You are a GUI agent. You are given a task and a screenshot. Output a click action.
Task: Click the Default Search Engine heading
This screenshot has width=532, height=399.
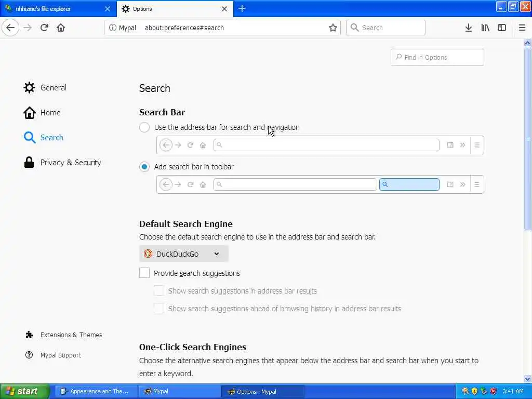coord(186,224)
